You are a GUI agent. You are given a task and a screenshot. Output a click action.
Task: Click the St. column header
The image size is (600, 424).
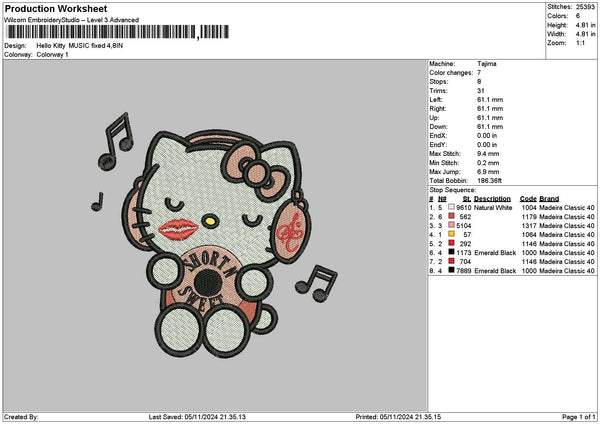click(x=466, y=199)
